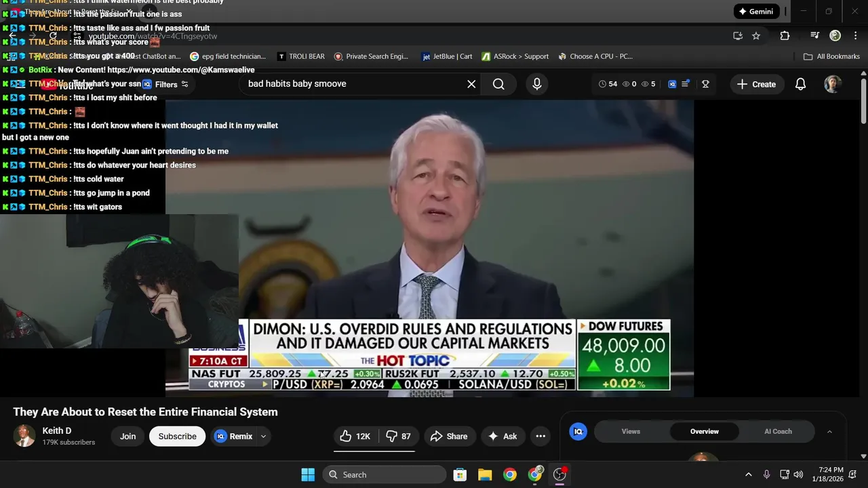Click the Remix button
This screenshot has height=488, width=868.
[233, 436]
